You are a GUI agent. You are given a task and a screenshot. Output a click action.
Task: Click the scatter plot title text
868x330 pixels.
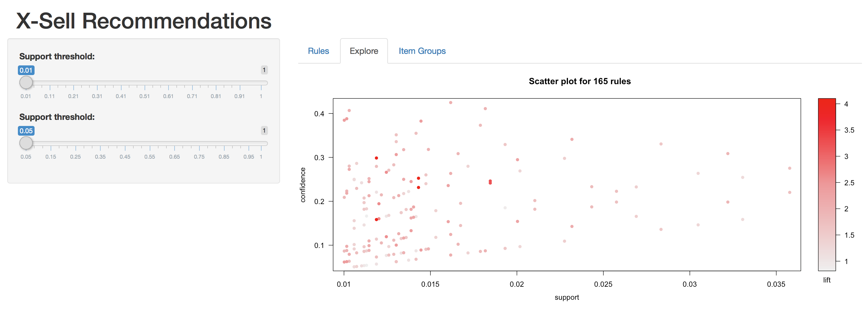pos(579,81)
